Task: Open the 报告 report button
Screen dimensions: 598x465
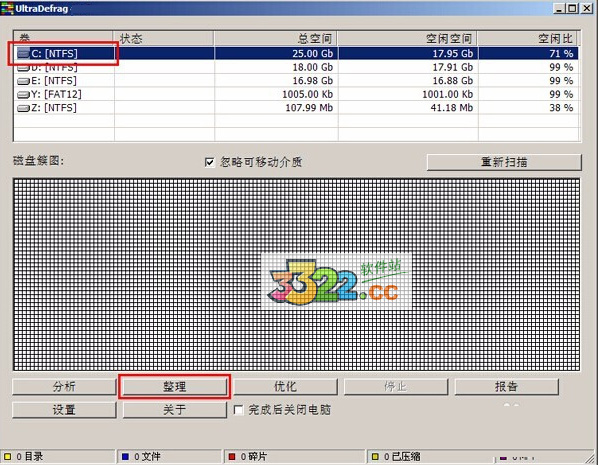Action: point(506,387)
